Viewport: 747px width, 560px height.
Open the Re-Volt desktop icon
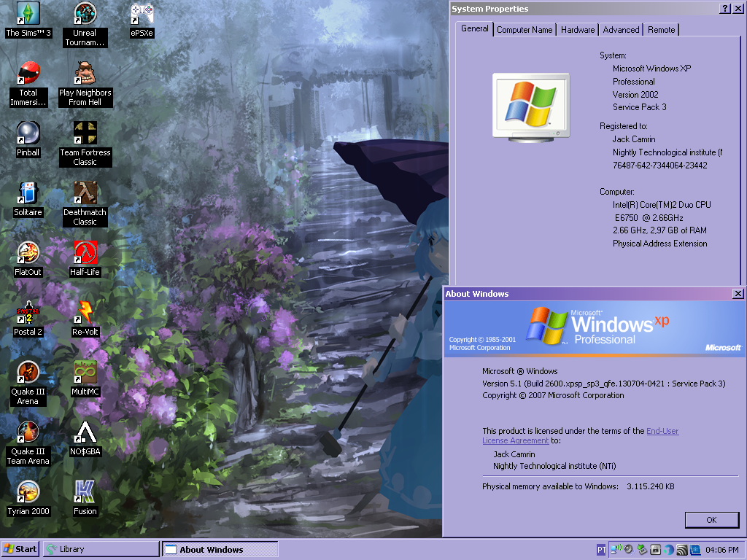pyautogui.click(x=85, y=313)
